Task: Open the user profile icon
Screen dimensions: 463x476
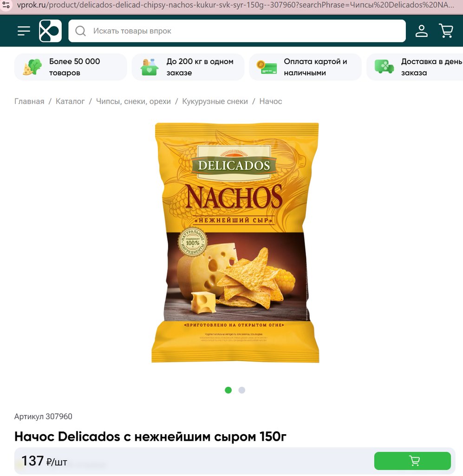Action: [422, 31]
